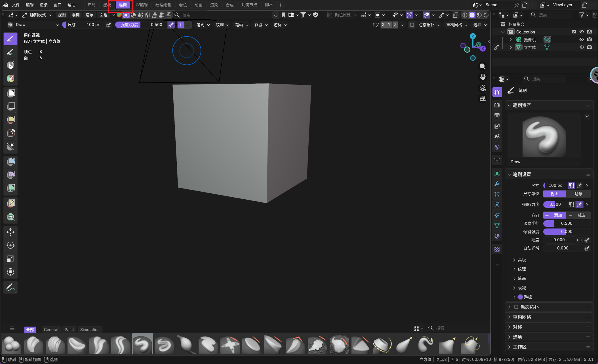Expand the 高级 subpanel
The width and height of the screenshot is (598, 364).
[521, 260]
